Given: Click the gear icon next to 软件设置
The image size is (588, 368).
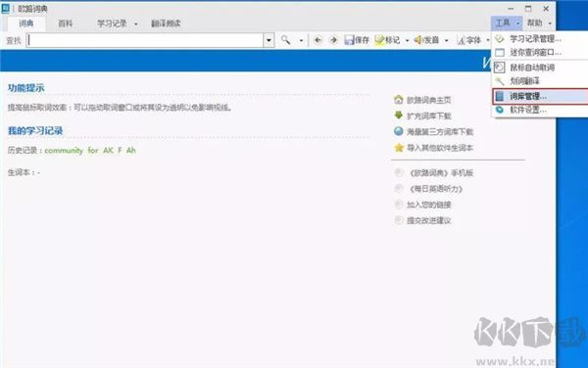Looking at the screenshot, I should [500, 110].
